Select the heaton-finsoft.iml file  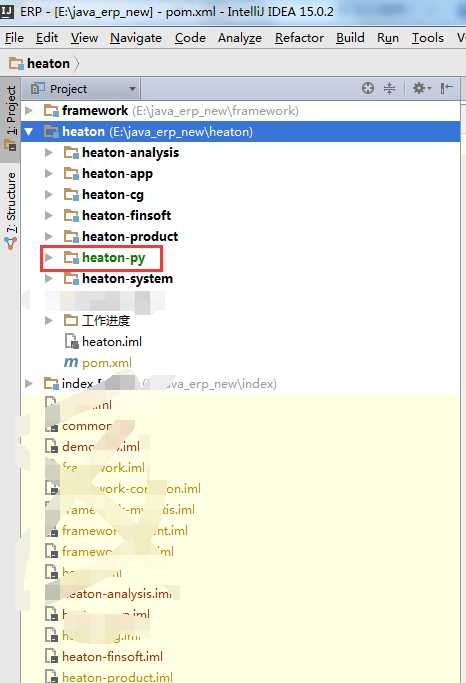point(112,656)
